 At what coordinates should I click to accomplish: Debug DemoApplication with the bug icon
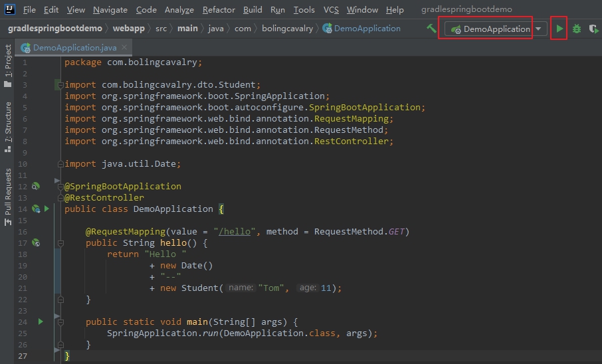tap(577, 29)
